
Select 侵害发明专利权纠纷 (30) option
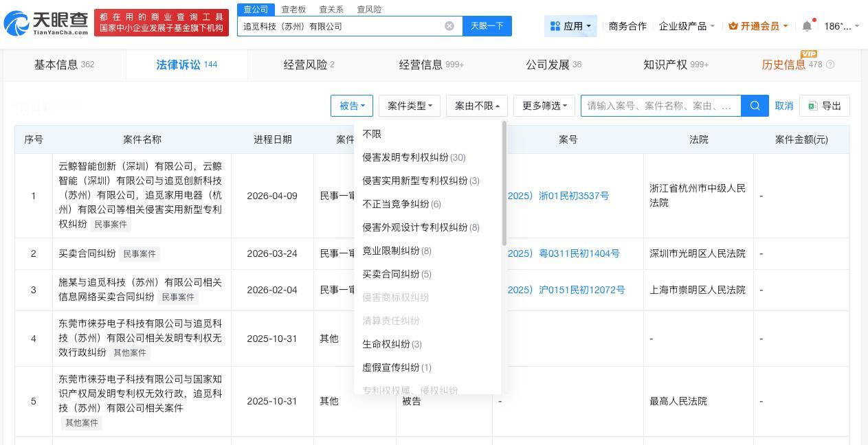[x=429, y=157]
